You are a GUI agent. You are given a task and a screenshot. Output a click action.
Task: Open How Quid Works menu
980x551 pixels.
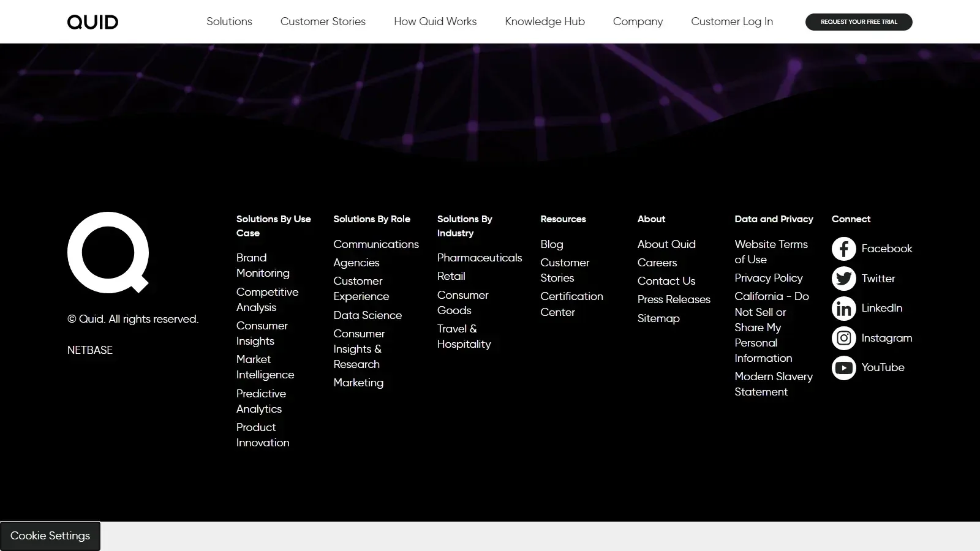pyautogui.click(x=435, y=21)
